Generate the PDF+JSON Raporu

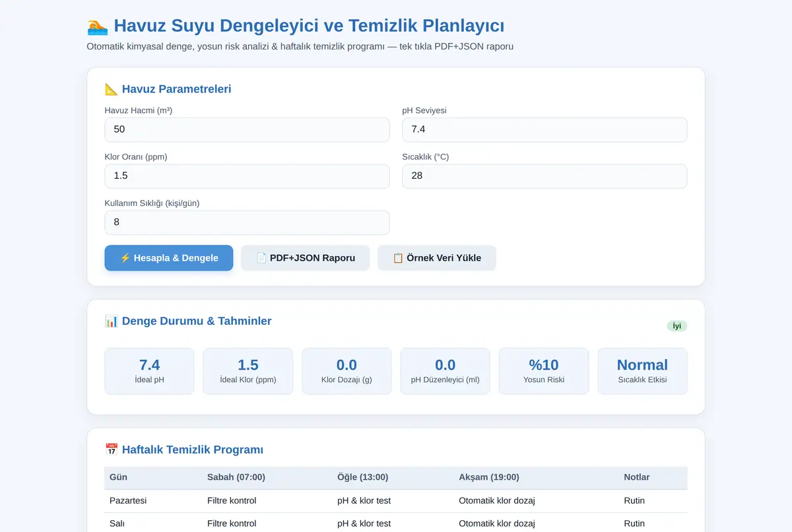coord(305,258)
